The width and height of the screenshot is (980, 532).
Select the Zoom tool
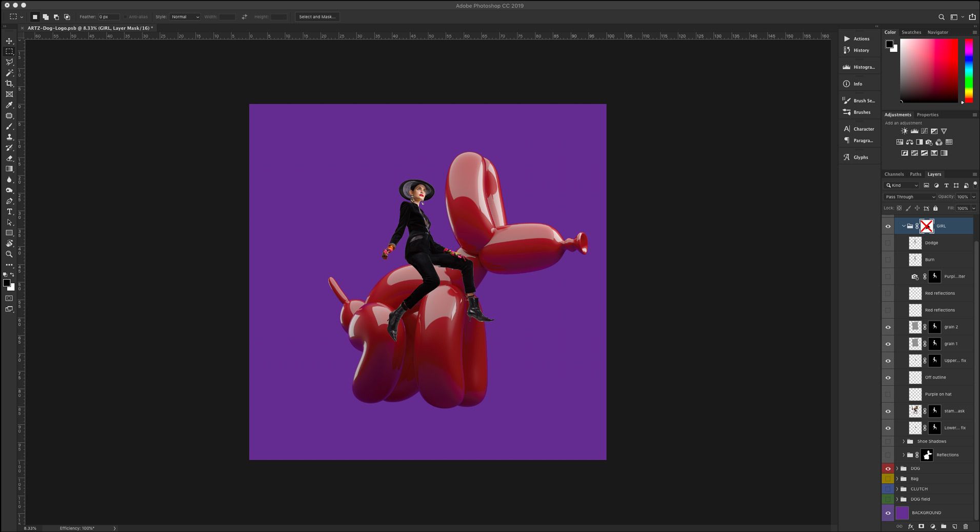click(9, 254)
